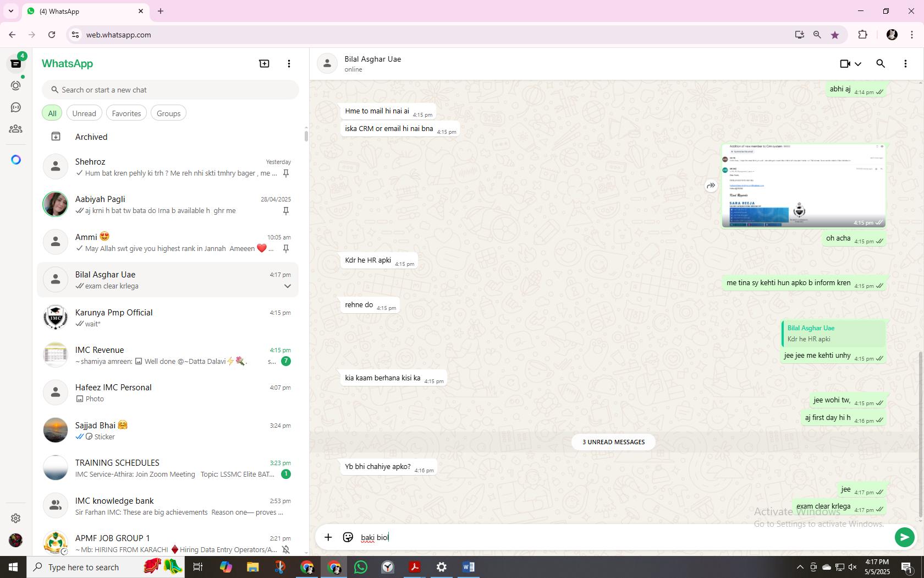924x578 pixels.
Task: Click the unread badge 7 on IMC Revenue
Action: [285, 361]
